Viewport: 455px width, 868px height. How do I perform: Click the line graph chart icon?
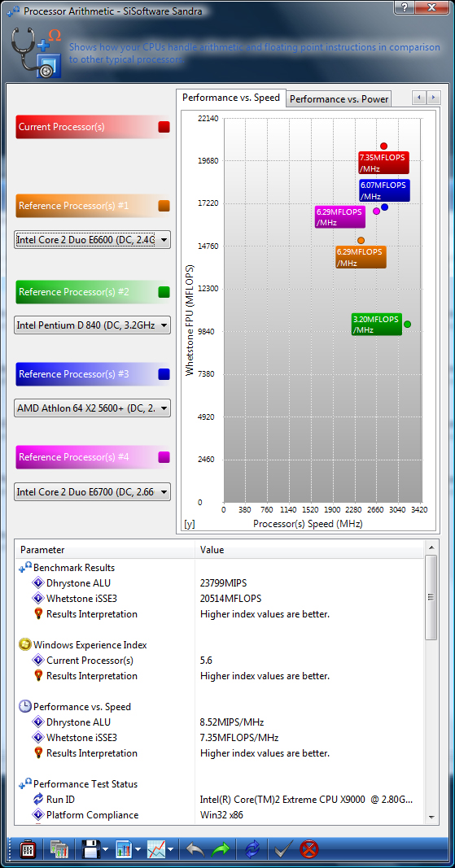coord(156,848)
